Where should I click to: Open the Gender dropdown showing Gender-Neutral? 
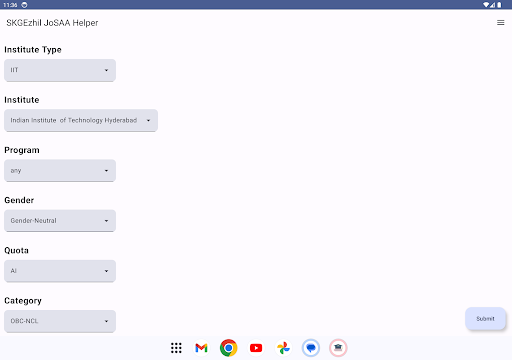(x=60, y=221)
